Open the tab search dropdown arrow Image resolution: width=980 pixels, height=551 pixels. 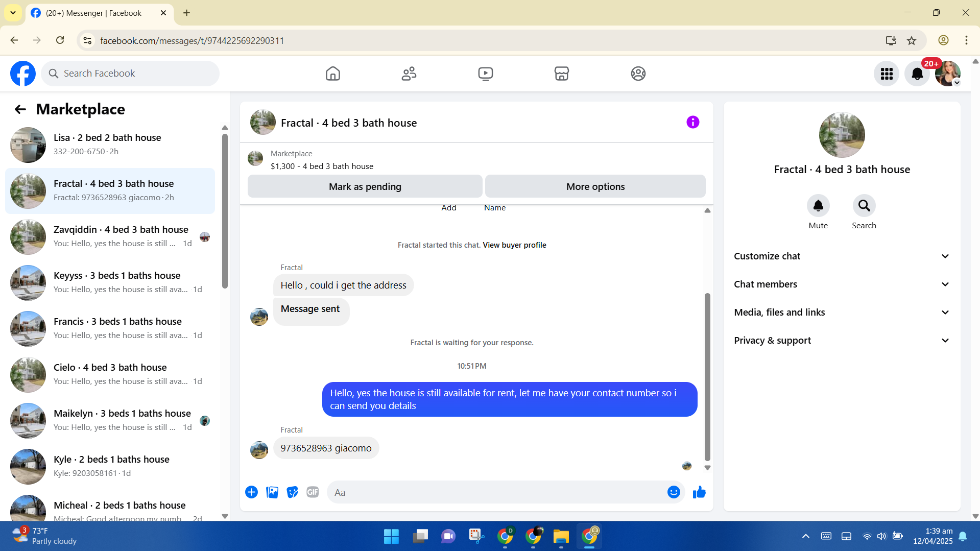[x=13, y=13]
